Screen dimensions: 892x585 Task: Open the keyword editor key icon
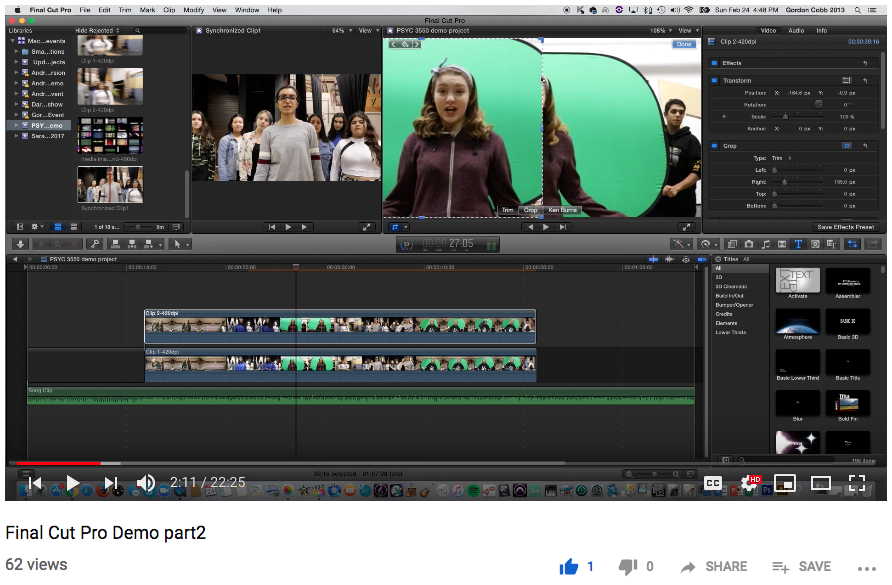click(x=95, y=244)
